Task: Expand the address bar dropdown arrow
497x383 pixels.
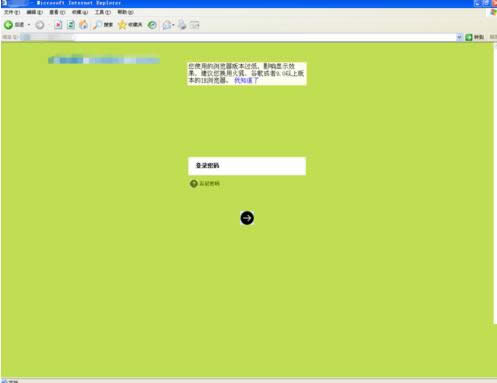Action: [459, 37]
